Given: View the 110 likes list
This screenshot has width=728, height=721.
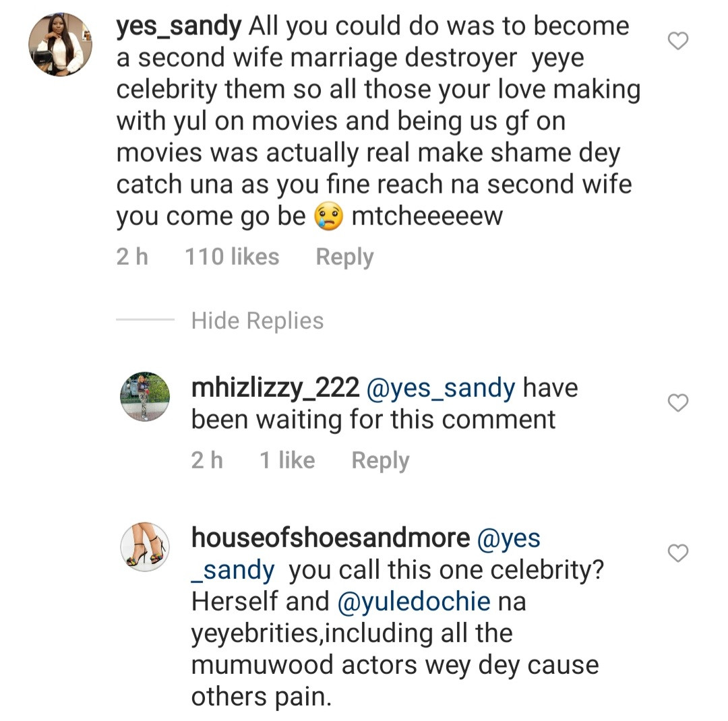Looking at the screenshot, I should pos(231,256).
